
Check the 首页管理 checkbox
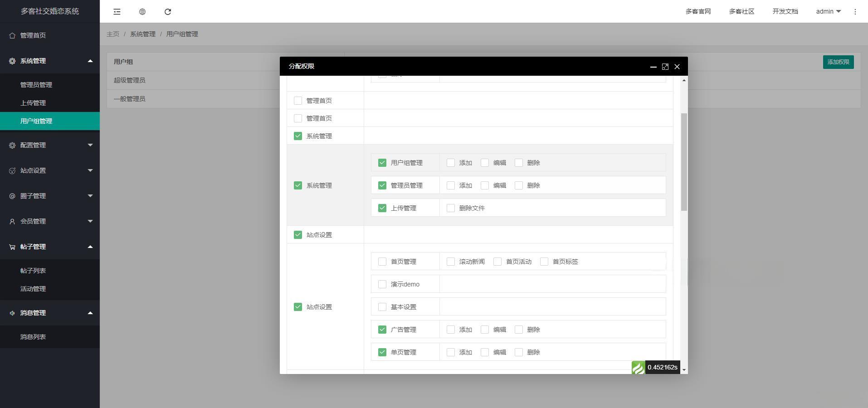tap(382, 262)
